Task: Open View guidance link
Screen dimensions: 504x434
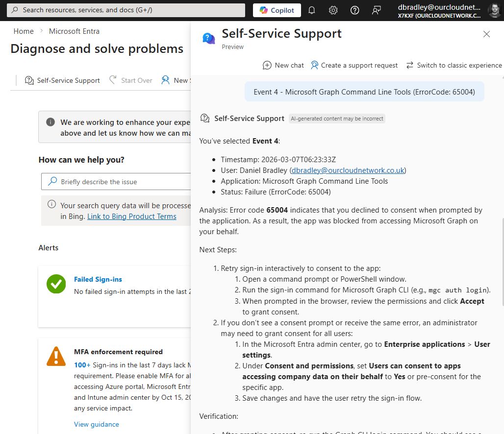Action: pos(97,424)
